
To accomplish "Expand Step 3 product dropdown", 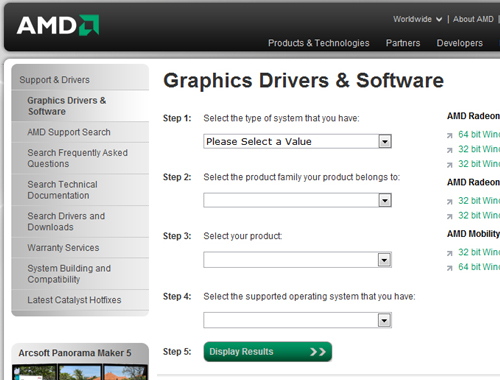I will pyautogui.click(x=297, y=260).
